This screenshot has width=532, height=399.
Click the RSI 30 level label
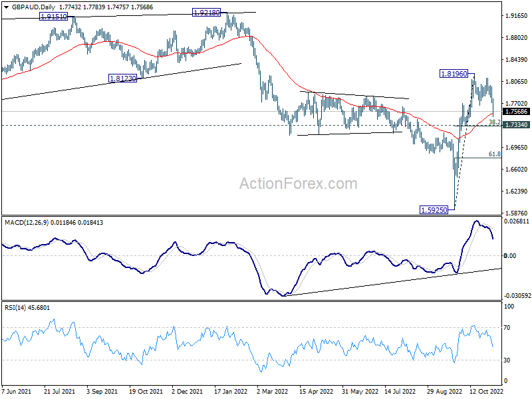point(507,360)
